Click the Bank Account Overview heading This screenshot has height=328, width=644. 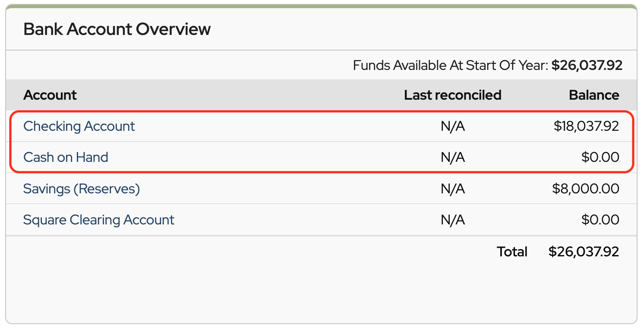[117, 29]
